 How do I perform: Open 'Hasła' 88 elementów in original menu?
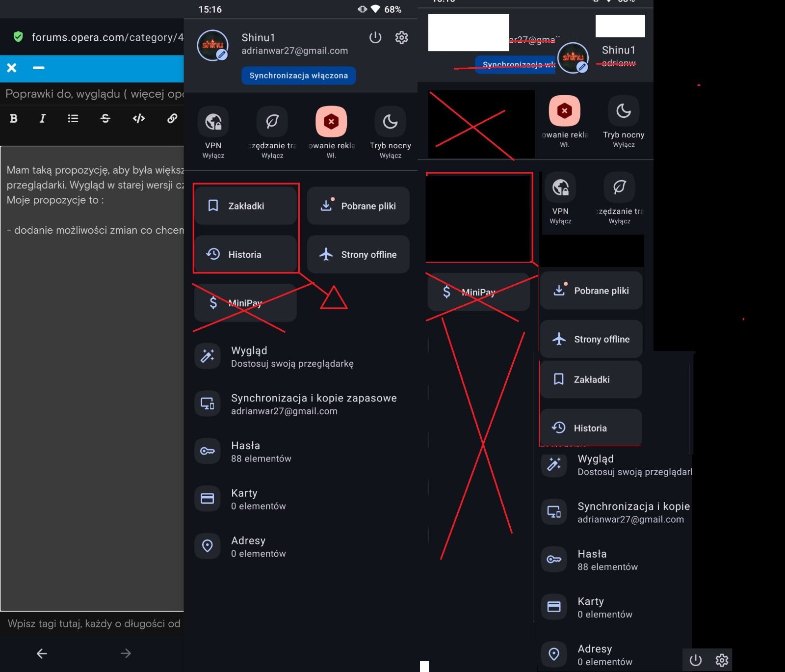coord(301,452)
